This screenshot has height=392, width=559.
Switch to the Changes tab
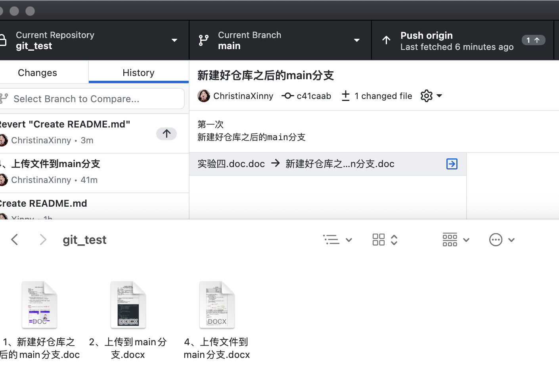tap(37, 72)
